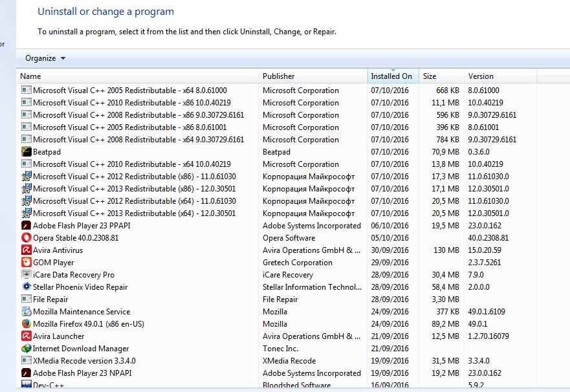570x392 pixels.
Task: Click the Visual C++ 2010 x86 icon
Action: [26, 102]
